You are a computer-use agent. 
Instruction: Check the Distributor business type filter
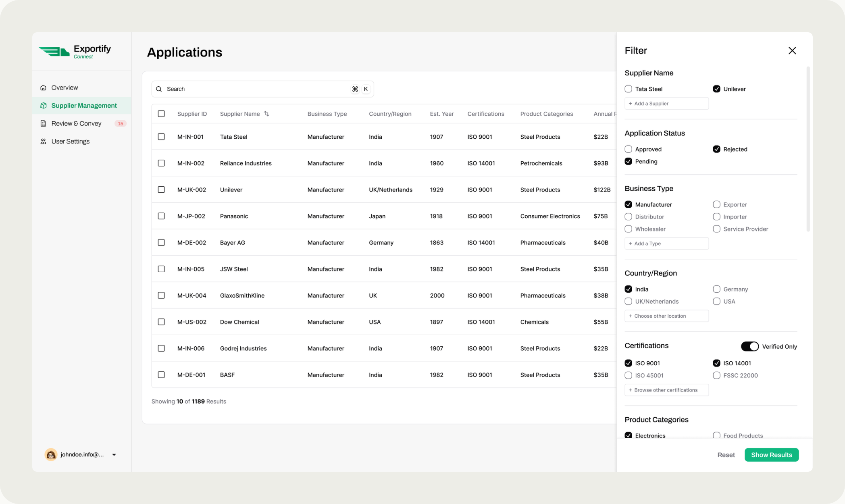point(628,217)
